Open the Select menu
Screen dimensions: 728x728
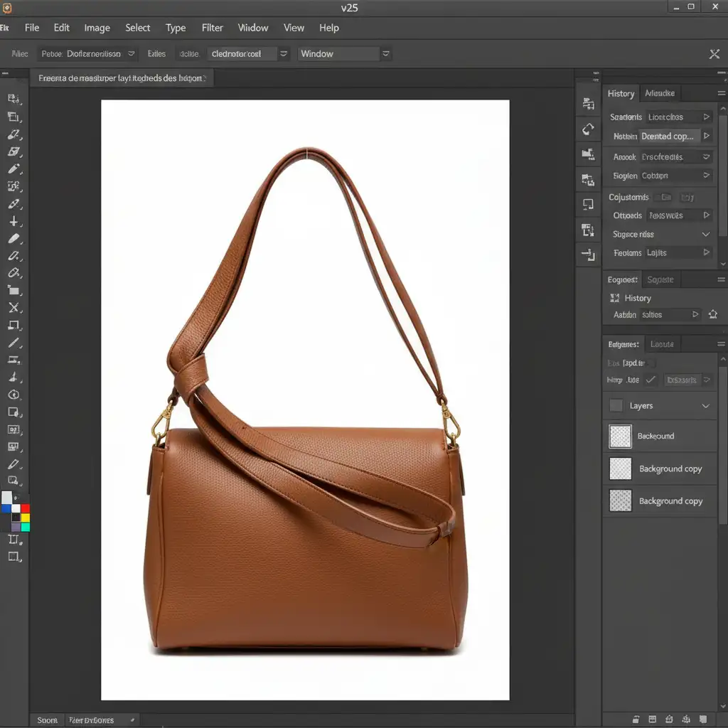click(137, 28)
